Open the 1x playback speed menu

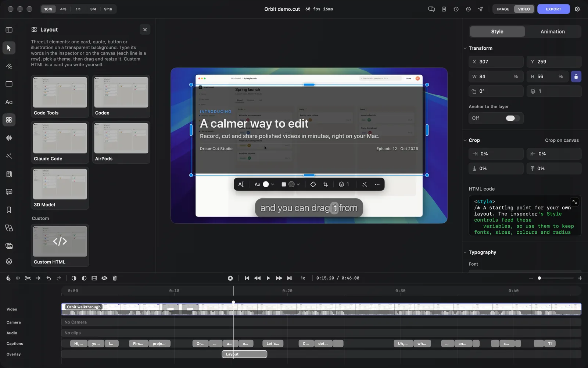pos(303,278)
